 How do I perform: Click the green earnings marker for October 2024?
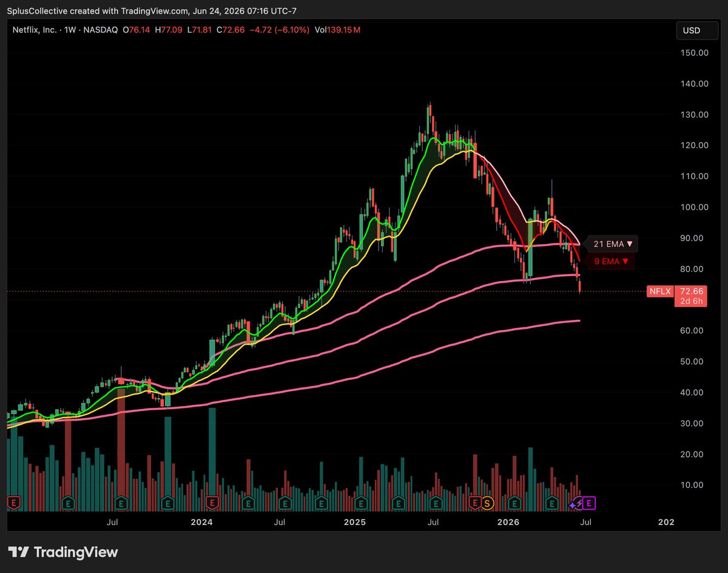pos(322,503)
